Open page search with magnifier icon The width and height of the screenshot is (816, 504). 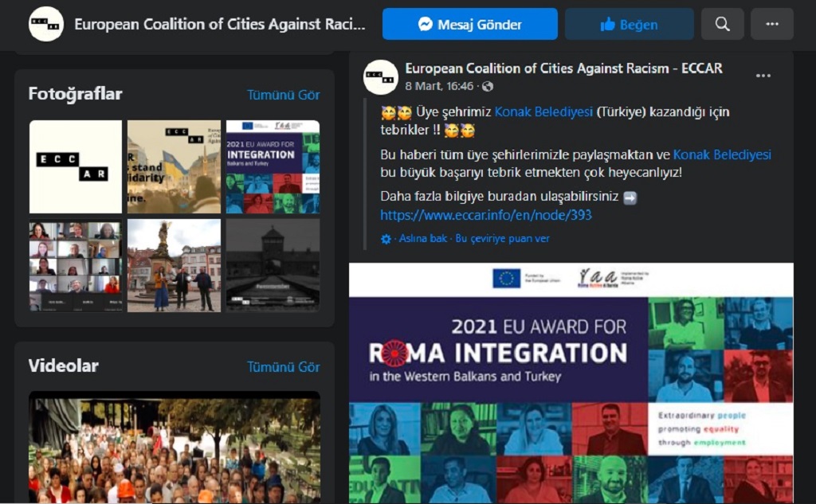point(722,24)
